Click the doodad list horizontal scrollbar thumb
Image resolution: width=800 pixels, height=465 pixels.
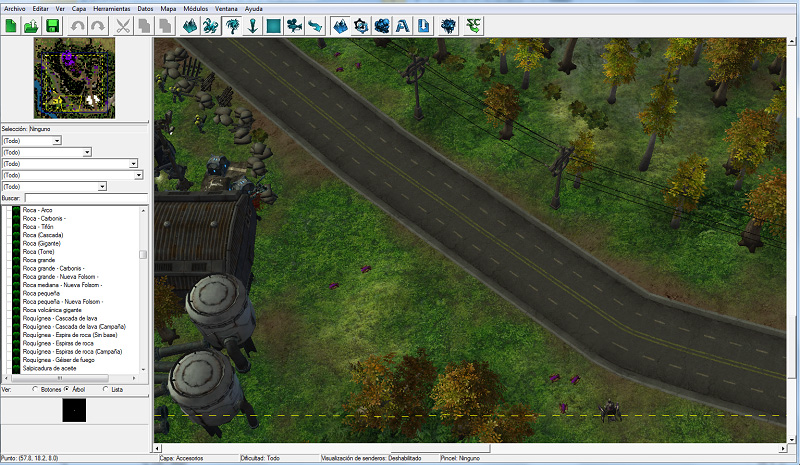59,378
